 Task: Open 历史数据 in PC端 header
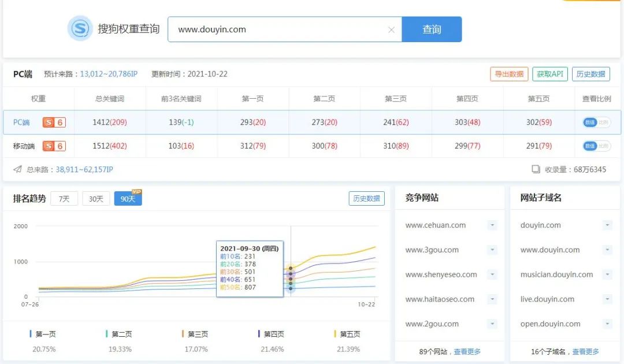tap(591, 74)
